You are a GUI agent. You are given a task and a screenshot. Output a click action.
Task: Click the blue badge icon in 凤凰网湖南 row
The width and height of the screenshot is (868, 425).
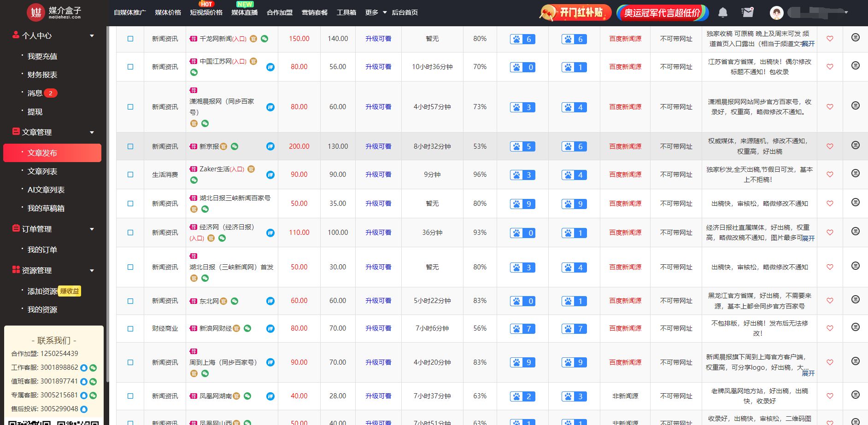pos(270,396)
